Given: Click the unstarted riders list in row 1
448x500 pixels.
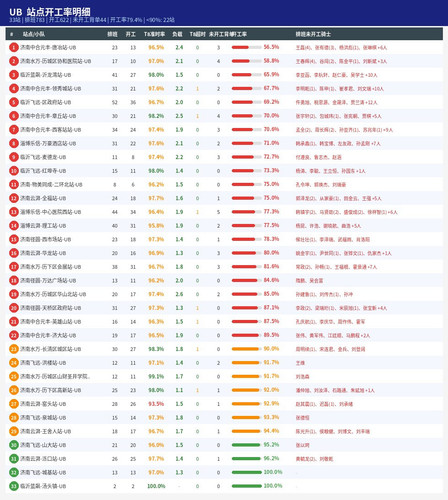Looking at the screenshot, I should [x=341, y=48].
